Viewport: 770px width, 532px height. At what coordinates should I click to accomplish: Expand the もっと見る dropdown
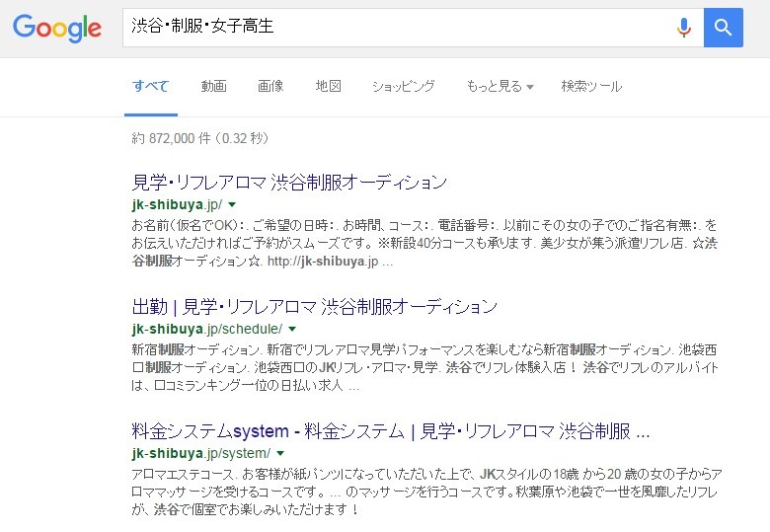coord(500,87)
